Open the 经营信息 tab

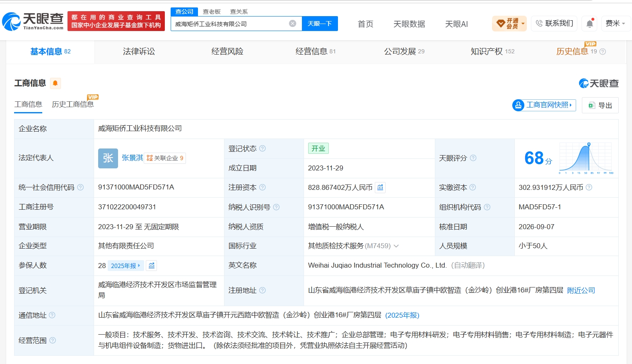pyautogui.click(x=316, y=52)
